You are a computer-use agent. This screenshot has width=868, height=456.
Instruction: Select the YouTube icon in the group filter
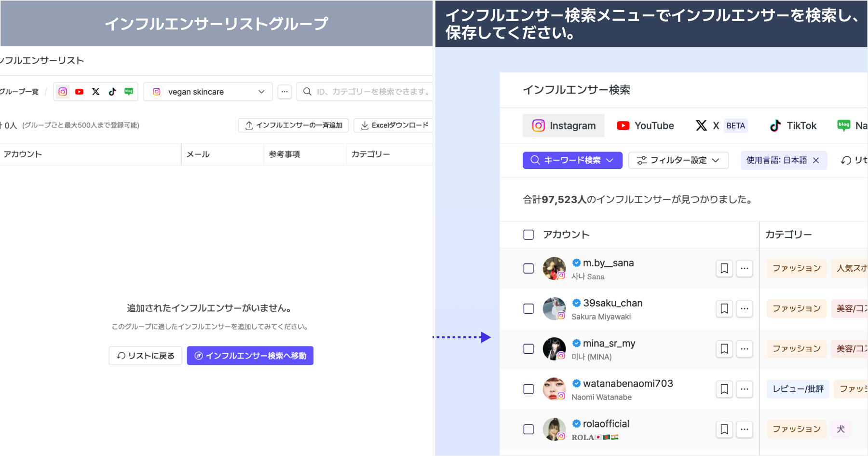80,92
